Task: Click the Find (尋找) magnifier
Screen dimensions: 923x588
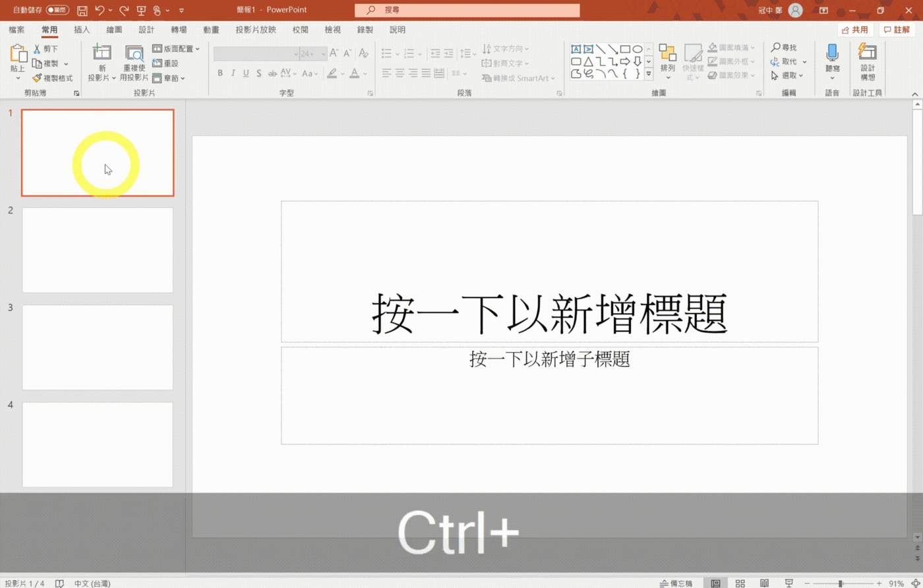Action: pos(783,47)
